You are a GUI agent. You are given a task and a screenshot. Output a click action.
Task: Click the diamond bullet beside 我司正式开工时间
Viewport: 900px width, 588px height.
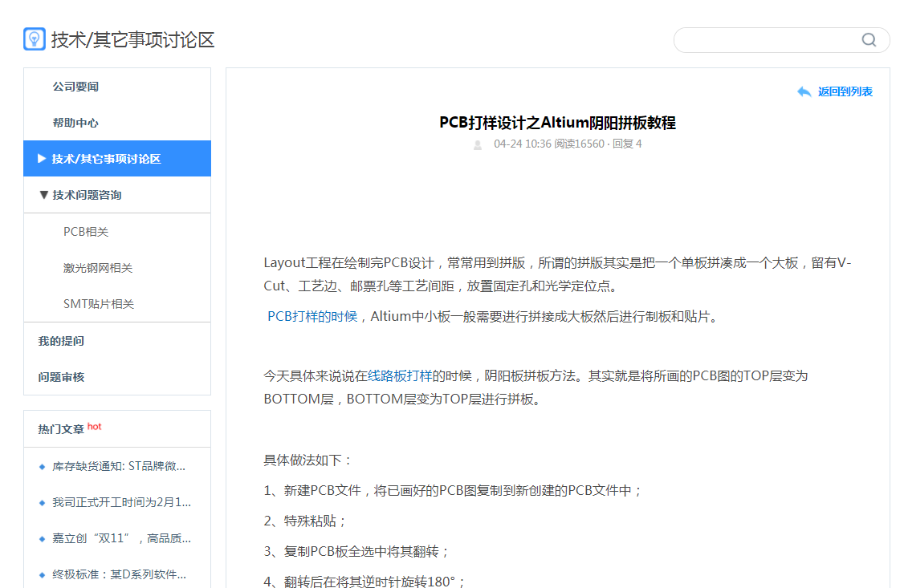point(42,503)
